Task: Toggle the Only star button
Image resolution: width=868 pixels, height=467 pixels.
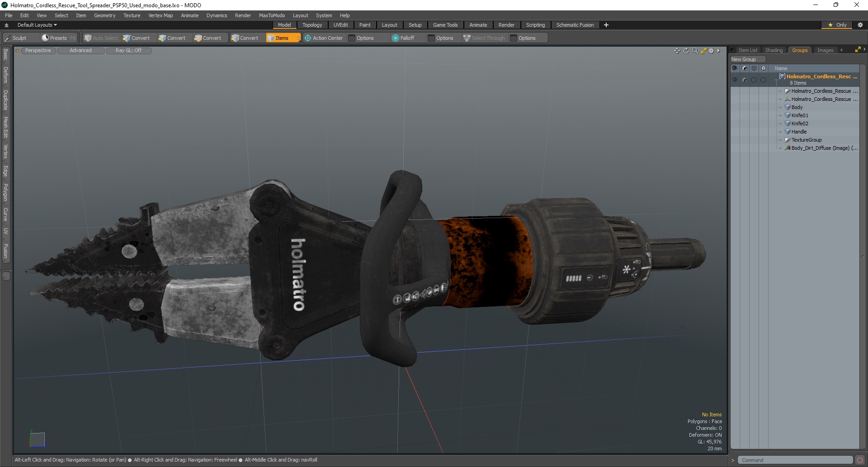Action: (837, 25)
